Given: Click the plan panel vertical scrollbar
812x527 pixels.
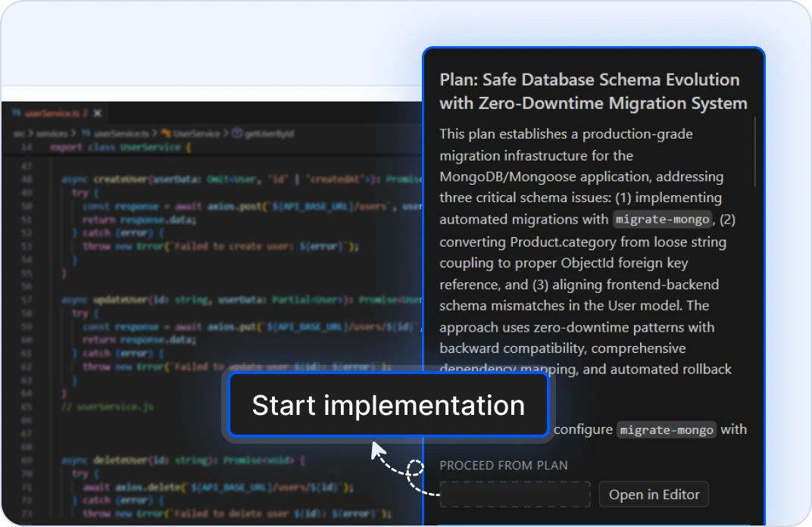Looking at the screenshot, I should [754, 151].
